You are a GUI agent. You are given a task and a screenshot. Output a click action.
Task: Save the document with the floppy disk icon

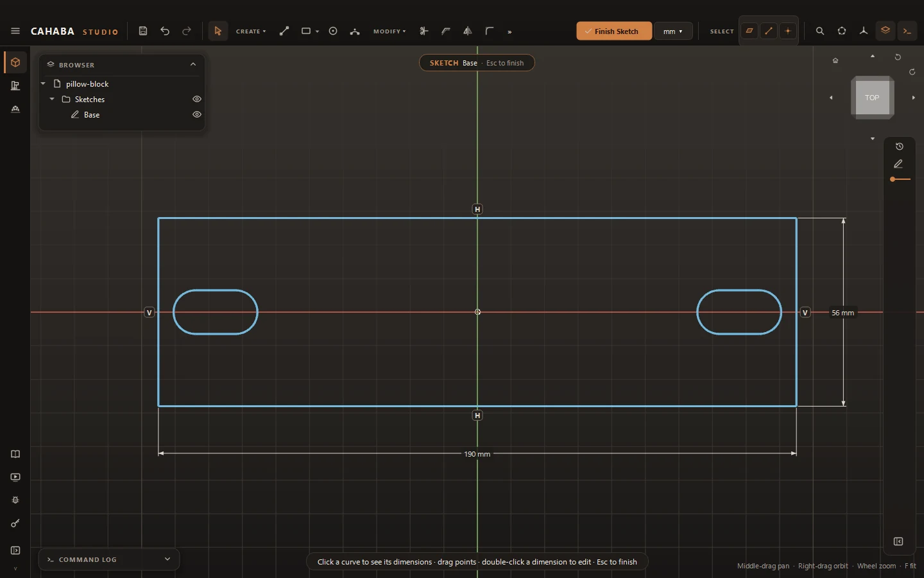tap(143, 31)
